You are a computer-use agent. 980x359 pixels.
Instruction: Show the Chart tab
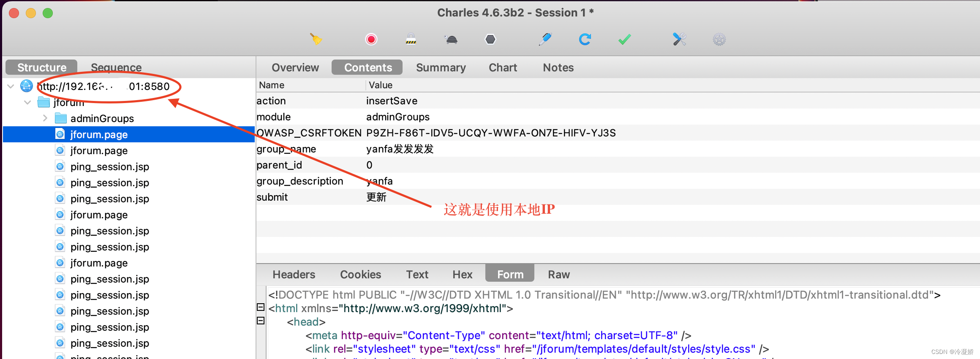click(x=503, y=68)
